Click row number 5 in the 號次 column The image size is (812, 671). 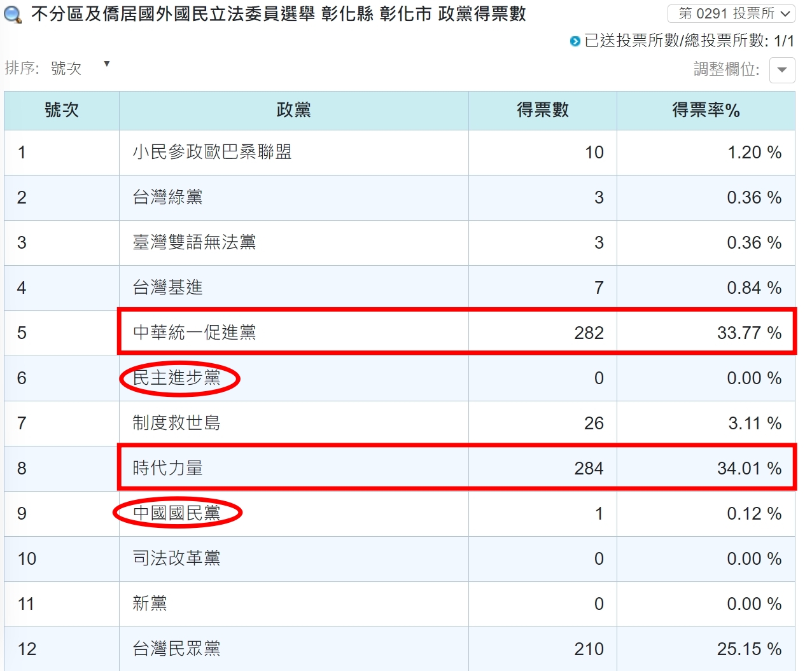[22, 333]
